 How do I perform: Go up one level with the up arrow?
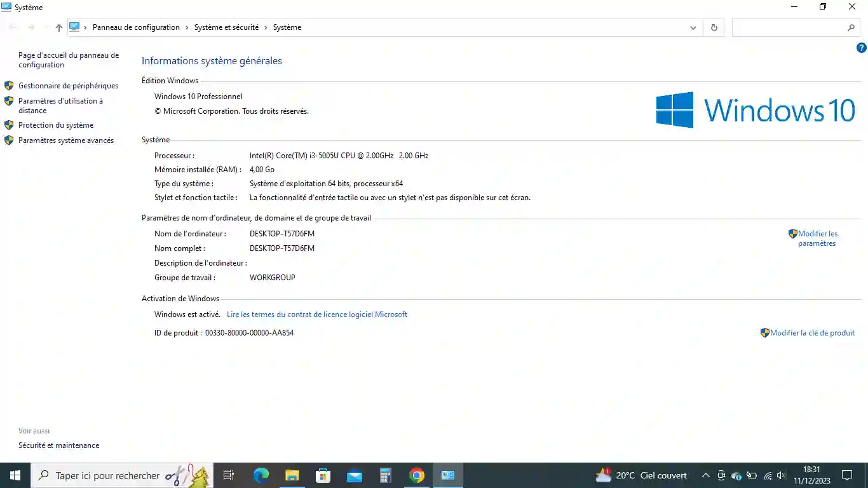coord(59,27)
